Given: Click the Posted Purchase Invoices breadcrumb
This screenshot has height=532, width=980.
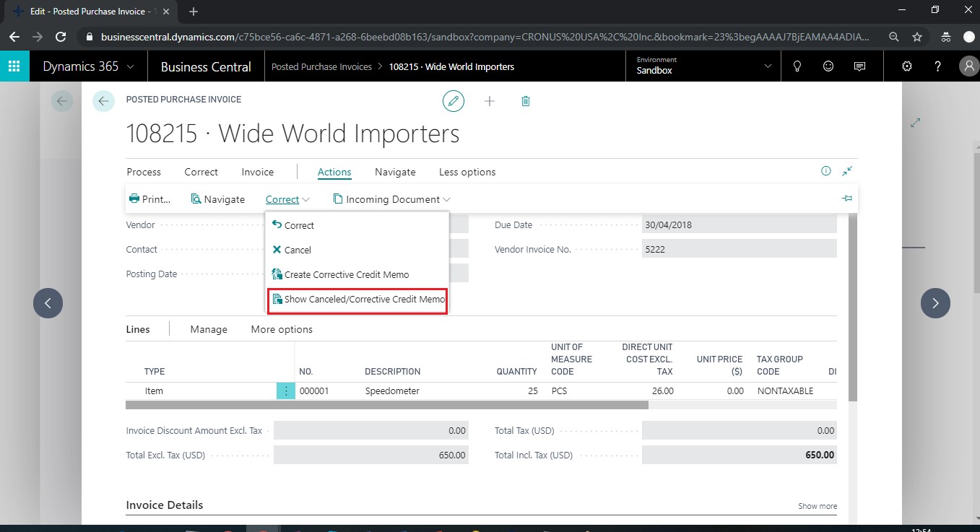Looking at the screenshot, I should [x=321, y=66].
